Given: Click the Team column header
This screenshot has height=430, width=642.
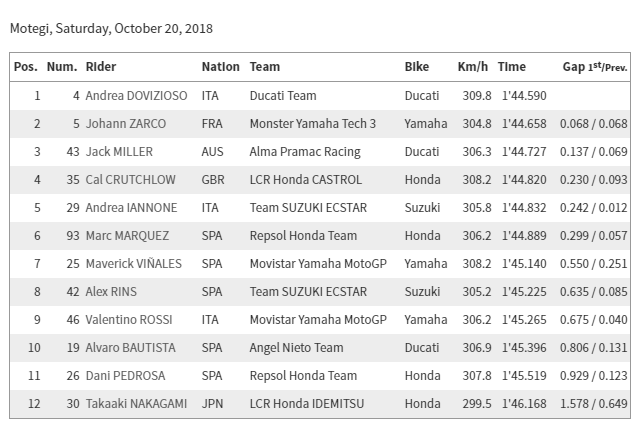Looking at the screenshot, I should (x=265, y=67).
